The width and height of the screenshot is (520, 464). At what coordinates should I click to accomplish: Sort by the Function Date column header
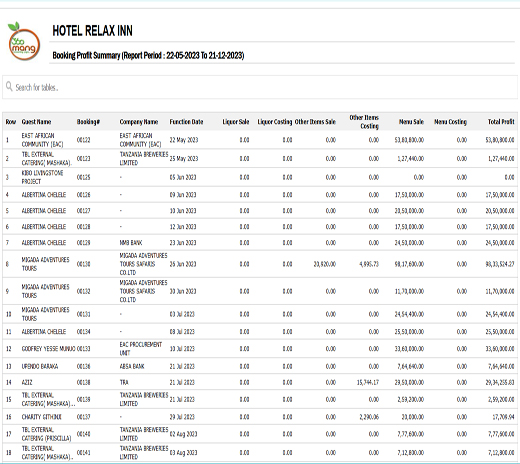186,122
